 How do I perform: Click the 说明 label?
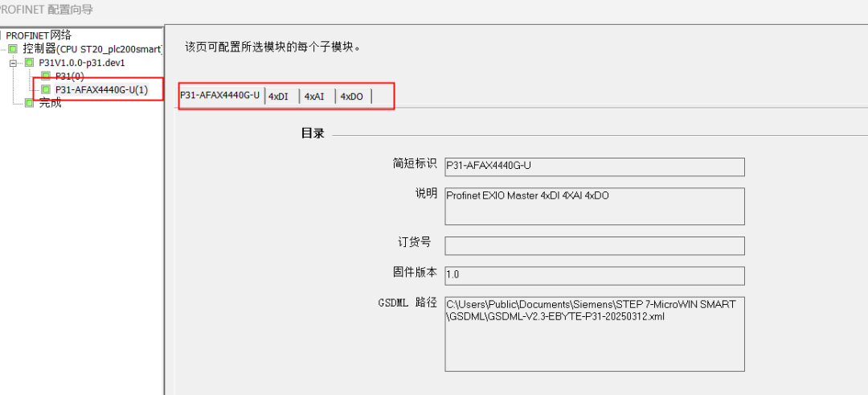[426, 194]
